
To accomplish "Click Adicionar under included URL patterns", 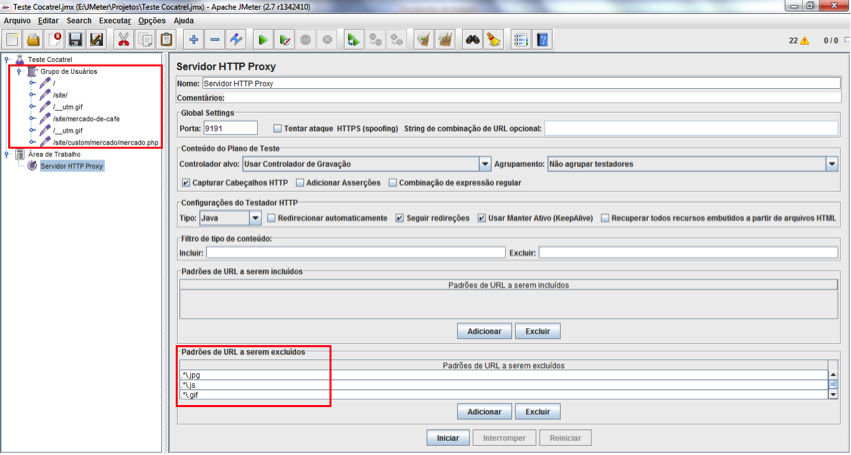I will (x=484, y=331).
